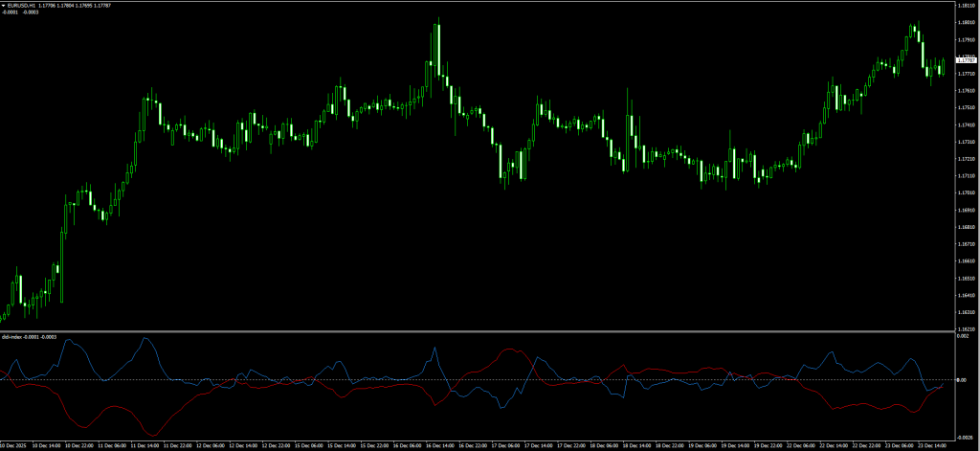Click the highlighted current price tag on the price axis
The width and height of the screenshot is (980, 451).
[966, 61]
